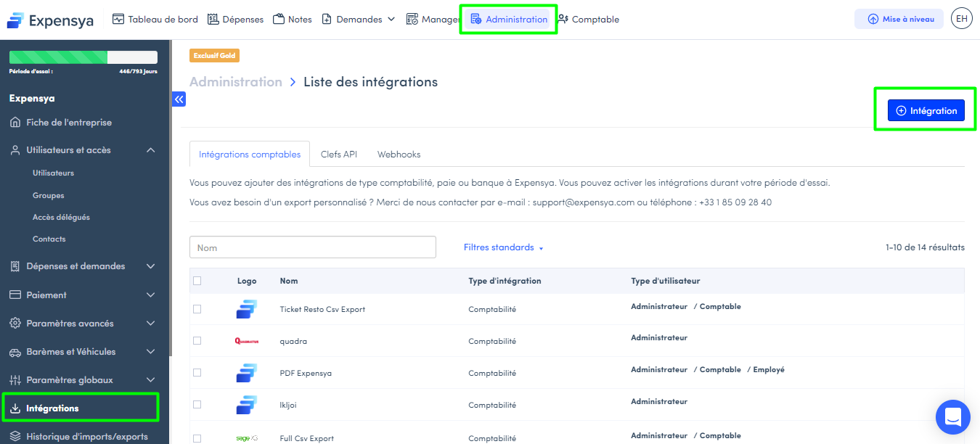This screenshot has height=444, width=980.
Task: Click the PDF Expensya logo icon
Action: 247,373
